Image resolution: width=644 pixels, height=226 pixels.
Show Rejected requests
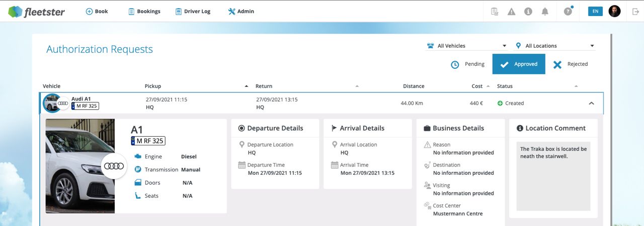(571, 64)
